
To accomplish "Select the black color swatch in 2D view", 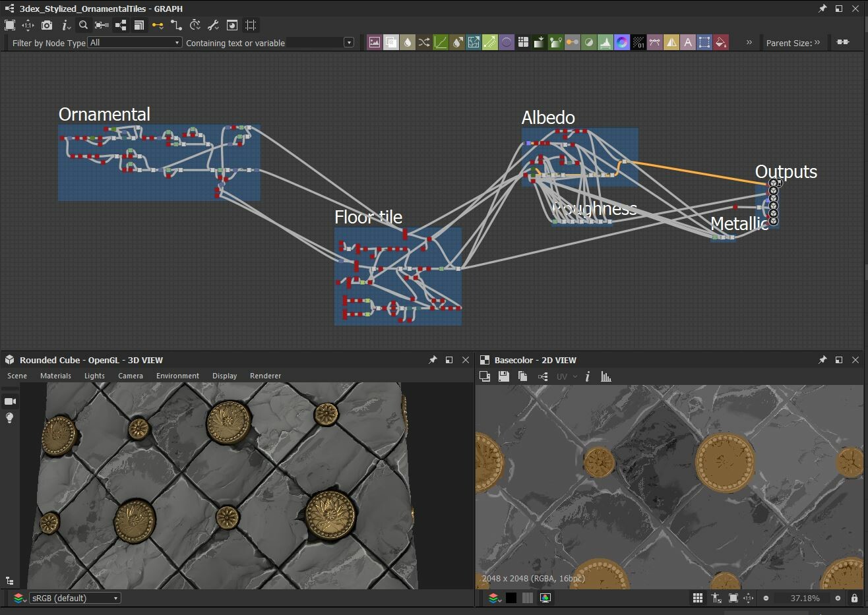I will coord(512,598).
